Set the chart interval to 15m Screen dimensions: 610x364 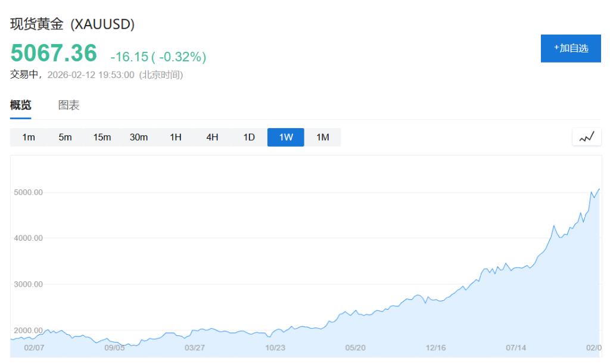tap(102, 137)
